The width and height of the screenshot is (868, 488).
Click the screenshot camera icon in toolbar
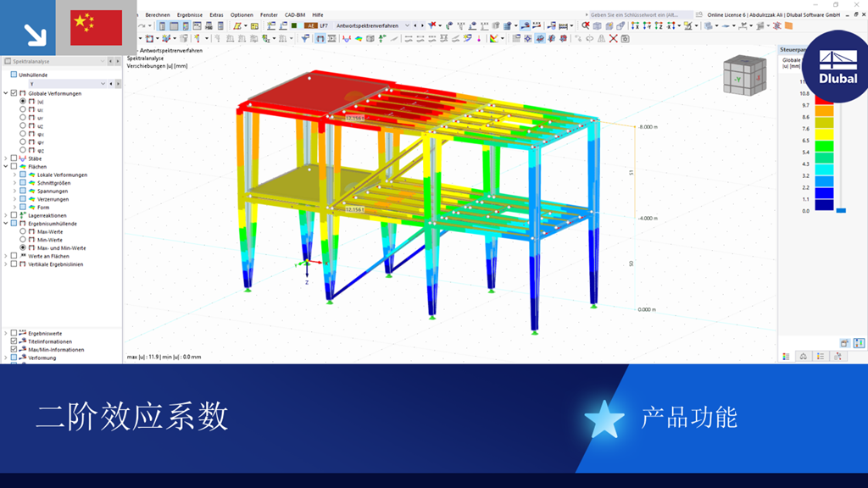(x=625, y=39)
